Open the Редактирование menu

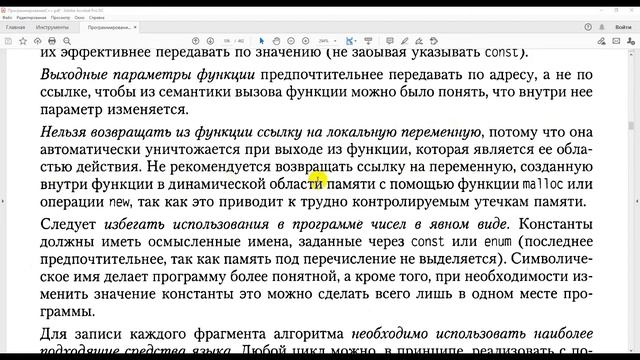[x=31, y=18]
